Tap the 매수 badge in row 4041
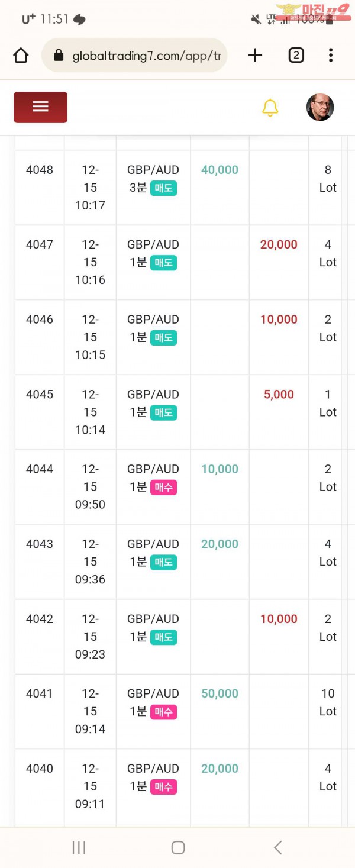The width and height of the screenshot is (355, 868). point(163,712)
